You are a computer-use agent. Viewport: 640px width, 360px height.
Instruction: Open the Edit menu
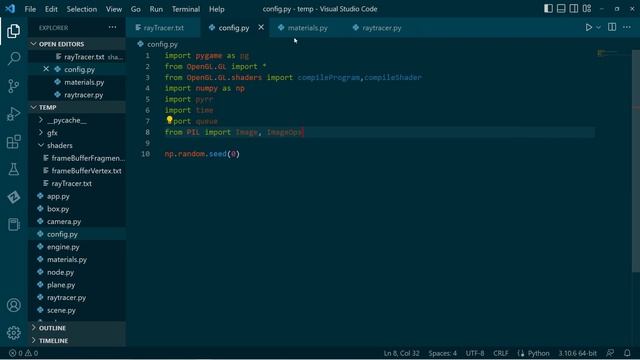tap(51, 9)
